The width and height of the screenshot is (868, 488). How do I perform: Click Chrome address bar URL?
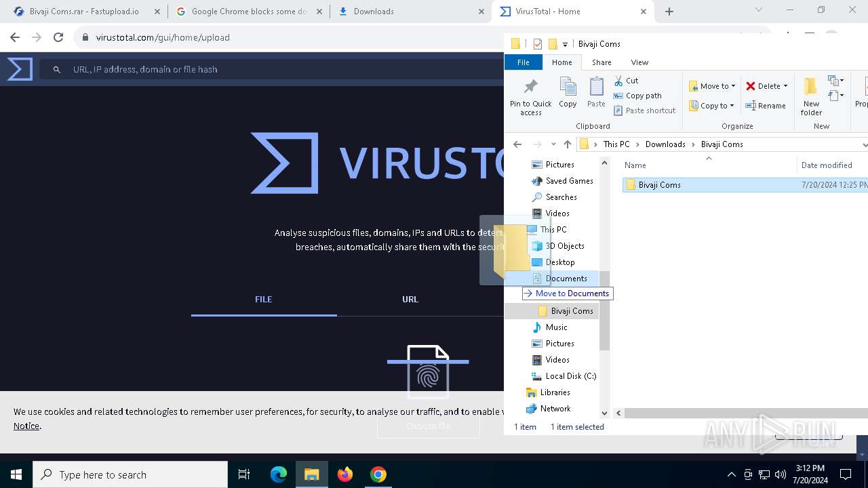(x=163, y=37)
